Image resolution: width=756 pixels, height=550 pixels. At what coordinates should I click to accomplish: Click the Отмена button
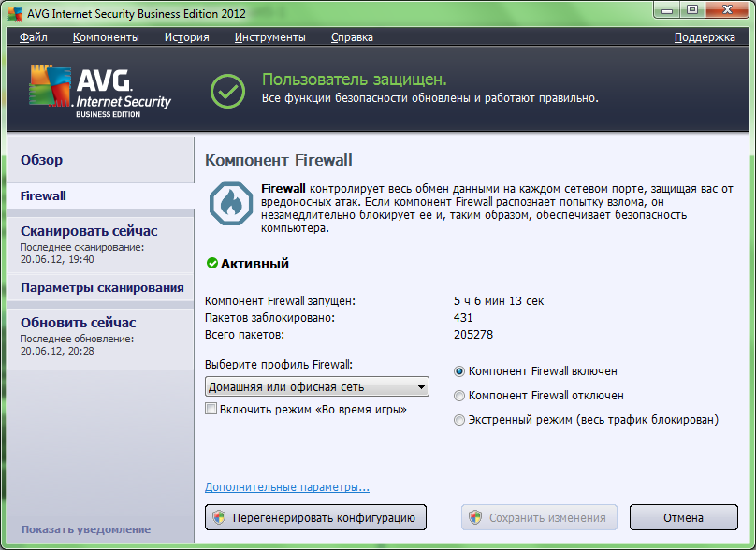(x=683, y=517)
